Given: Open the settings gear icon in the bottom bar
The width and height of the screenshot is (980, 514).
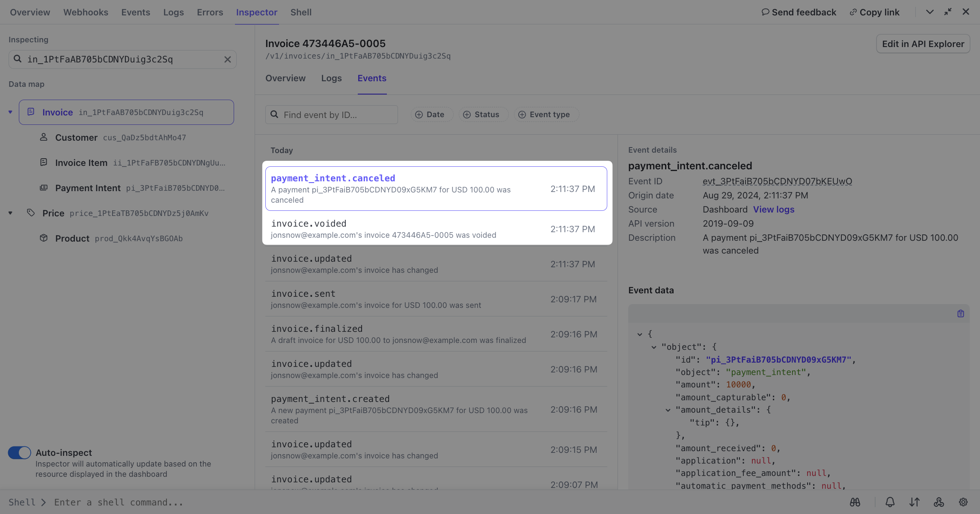Looking at the screenshot, I should (x=963, y=502).
